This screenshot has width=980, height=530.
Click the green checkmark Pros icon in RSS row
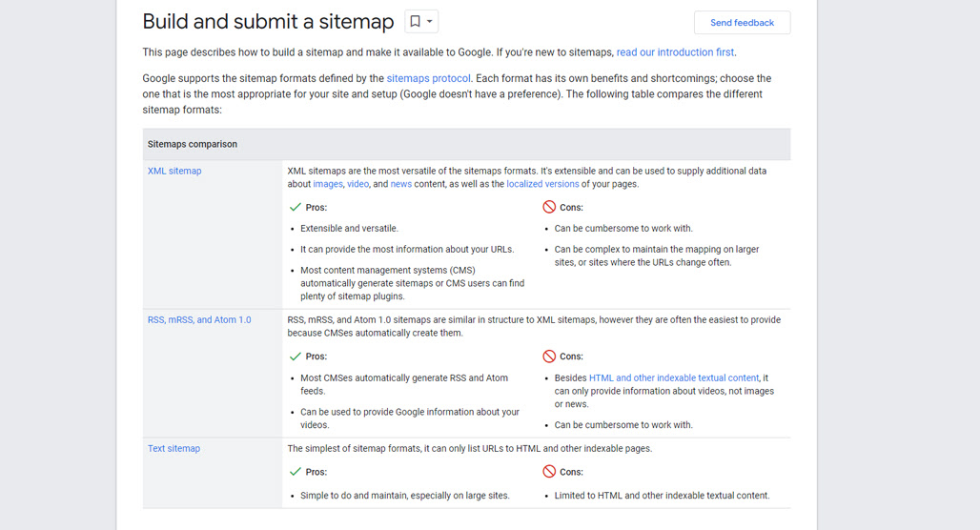click(295, 357)
